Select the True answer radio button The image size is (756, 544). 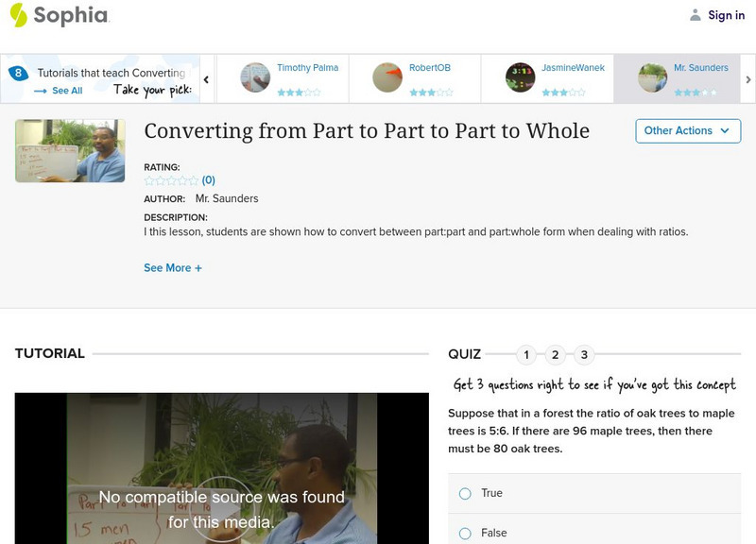point(465,493)
